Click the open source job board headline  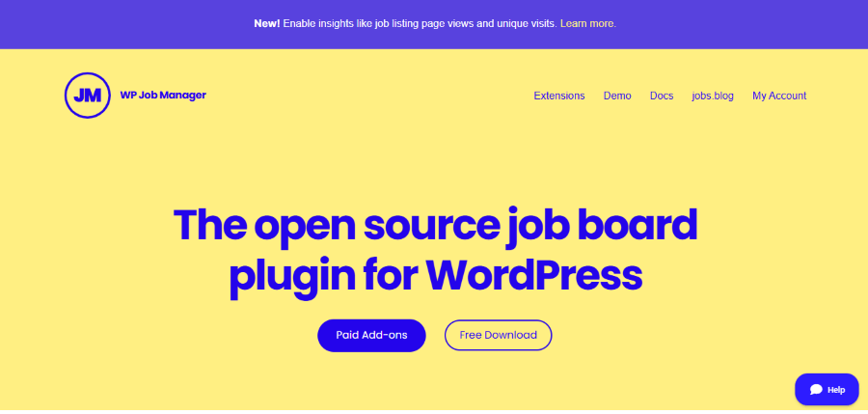[x=435, y=252]
